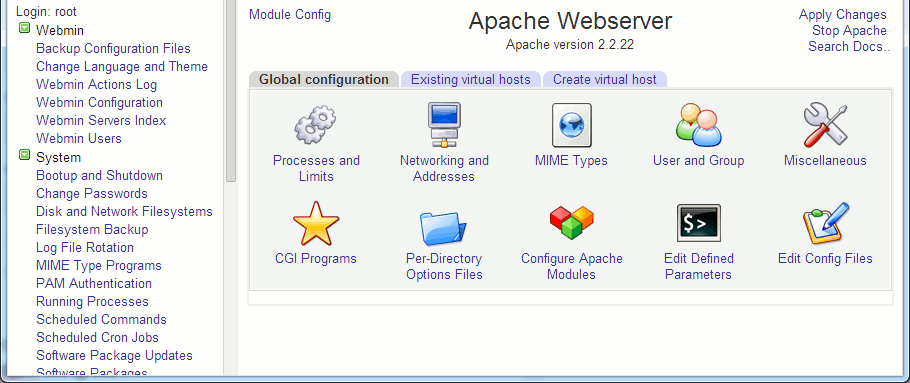Screen dimensions: 910x383
Task: Click MIME Types text link
Action: tap(571, 160)
